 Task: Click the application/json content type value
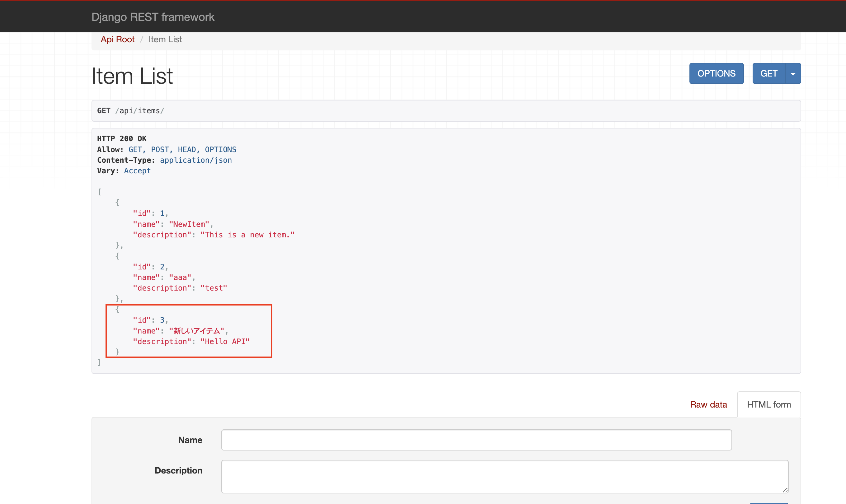(x=196, y=160)
